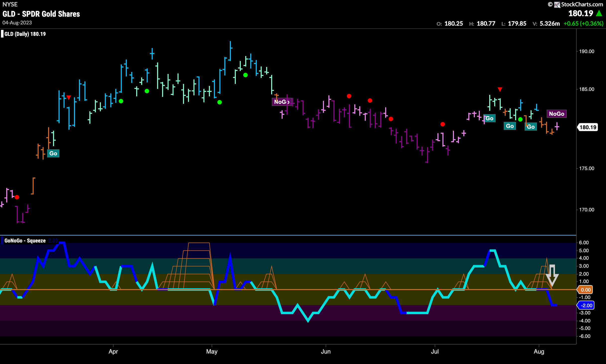Click the first red dot in early June
Image resolution: width=606 pixels, height=364 pixels.
pos(349,96)
